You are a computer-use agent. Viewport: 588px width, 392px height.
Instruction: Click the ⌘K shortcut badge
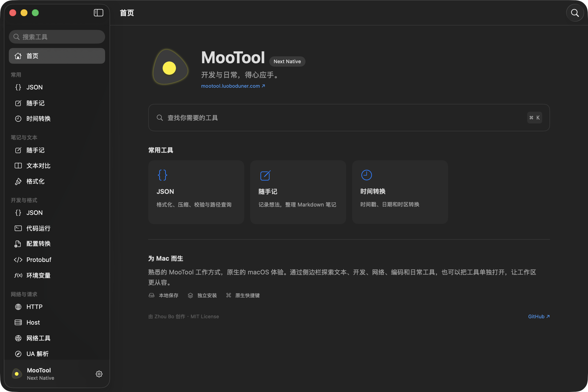[535, 118]
